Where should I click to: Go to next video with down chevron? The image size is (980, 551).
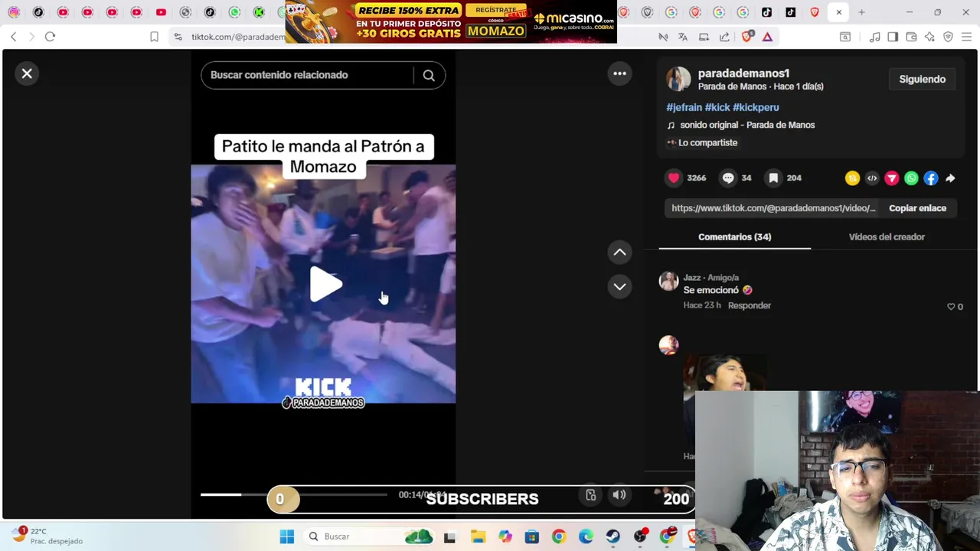pyautogui.click(x=619, y=286)
